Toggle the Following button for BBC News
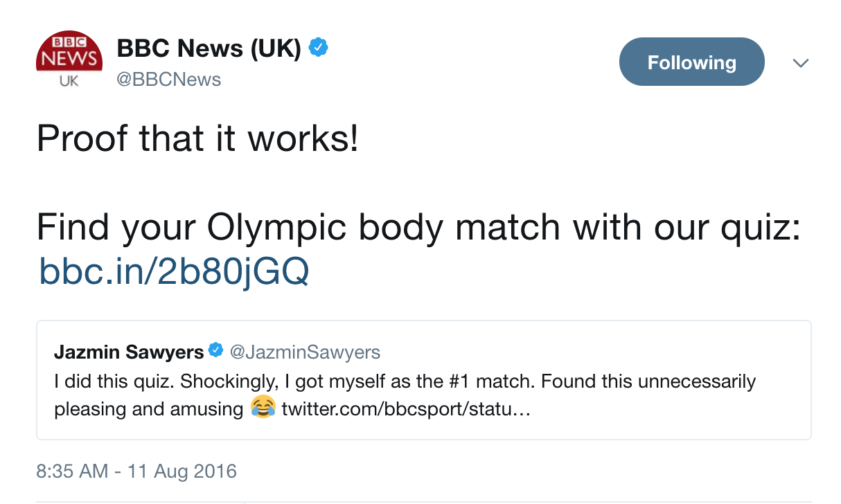Screen dimensions: 841x504 point(691,62)
